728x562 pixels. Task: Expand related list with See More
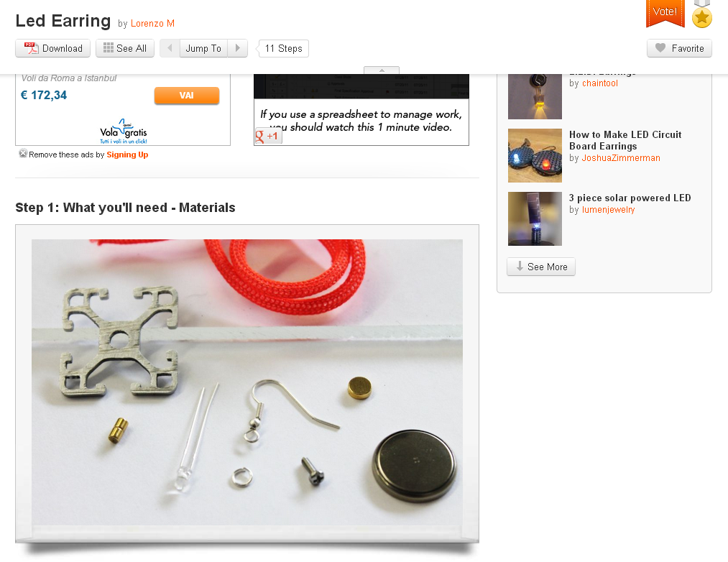[x=541, y=267]
